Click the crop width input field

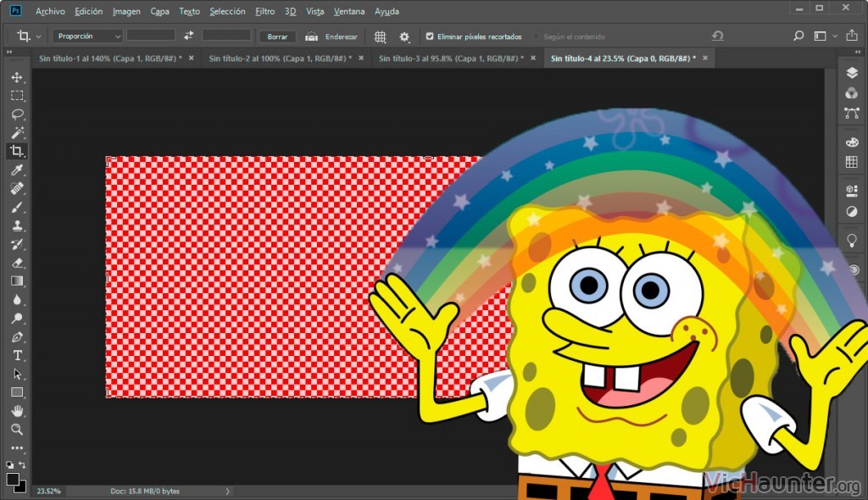pos(151,36)
